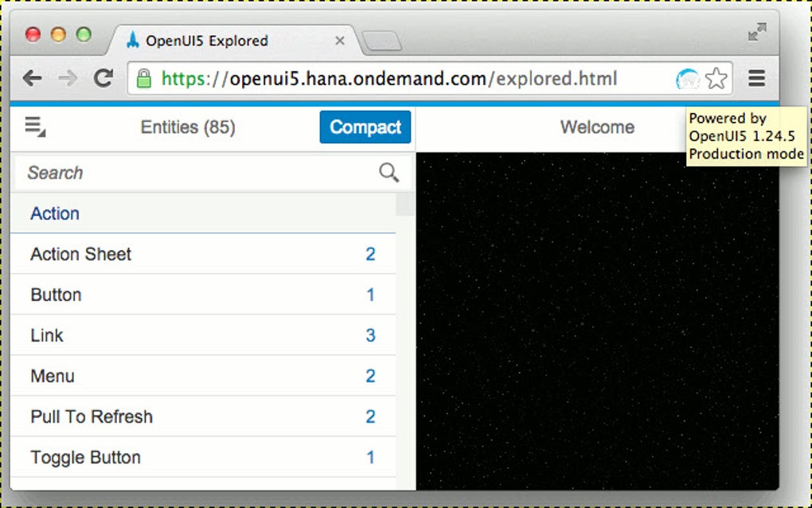Click the back navigation arrow icon
The height and width of the screenshot is (508, 812).
tap(31, 78)
